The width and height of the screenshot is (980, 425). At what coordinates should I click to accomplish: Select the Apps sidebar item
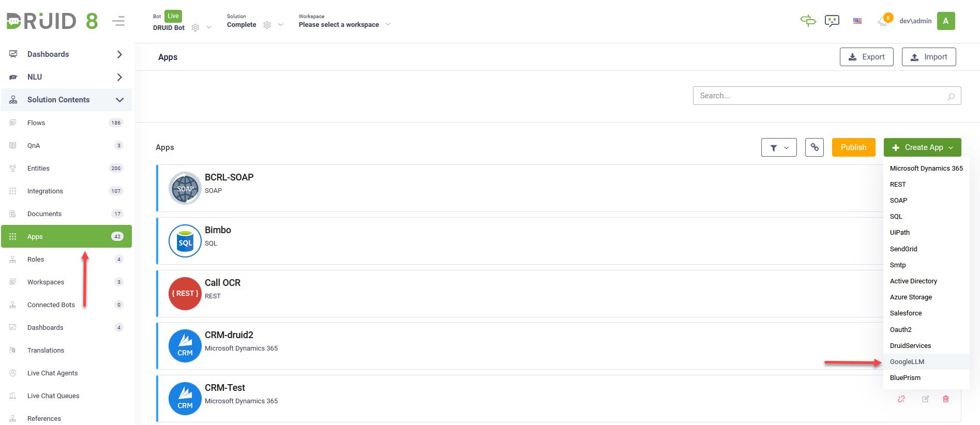coord(66,236)
